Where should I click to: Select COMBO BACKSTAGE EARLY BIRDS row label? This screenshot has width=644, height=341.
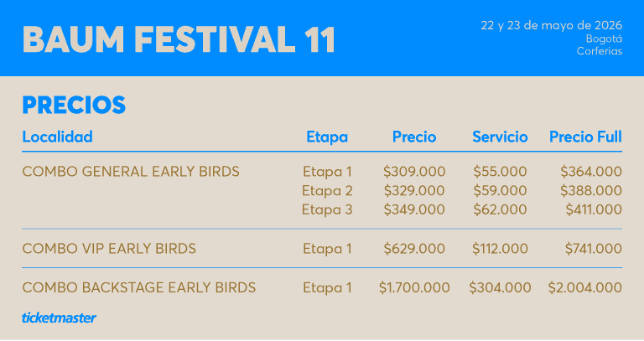pos(139,287)
